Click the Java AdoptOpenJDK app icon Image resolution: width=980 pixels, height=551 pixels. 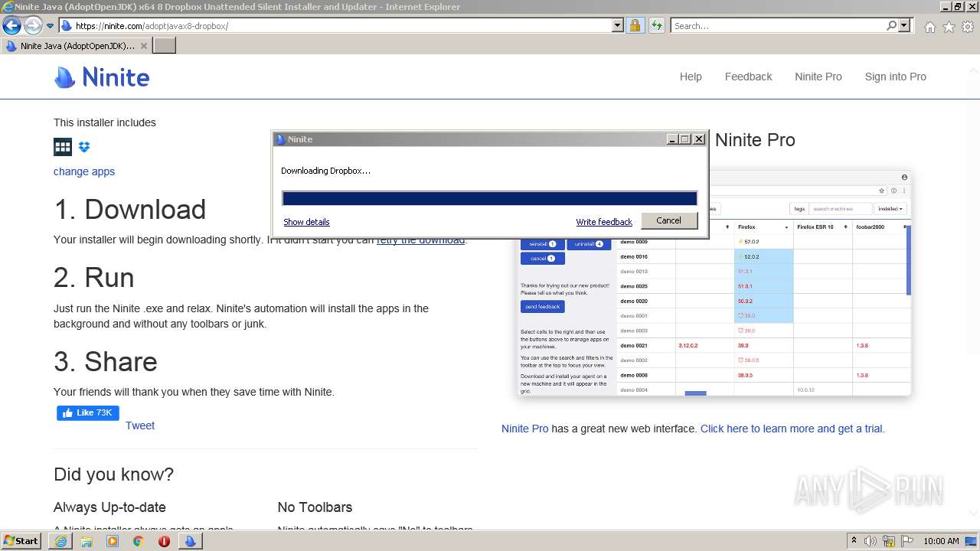[x=63, y=147]
